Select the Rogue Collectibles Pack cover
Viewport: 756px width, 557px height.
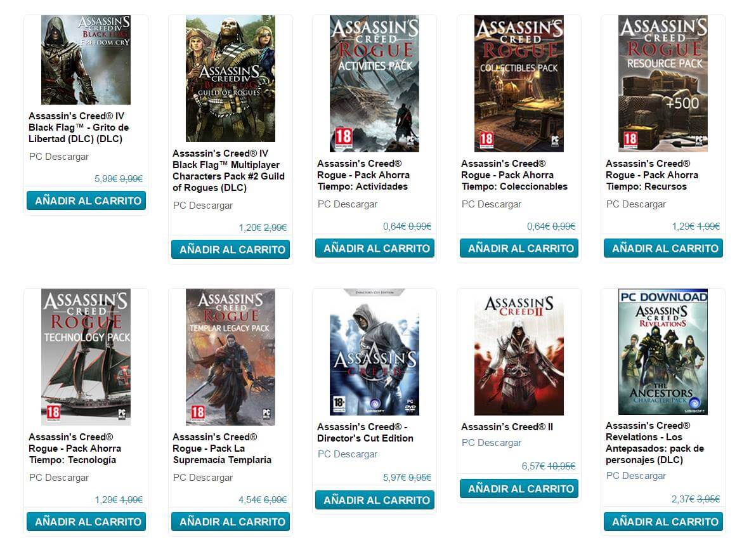[519, 84]
